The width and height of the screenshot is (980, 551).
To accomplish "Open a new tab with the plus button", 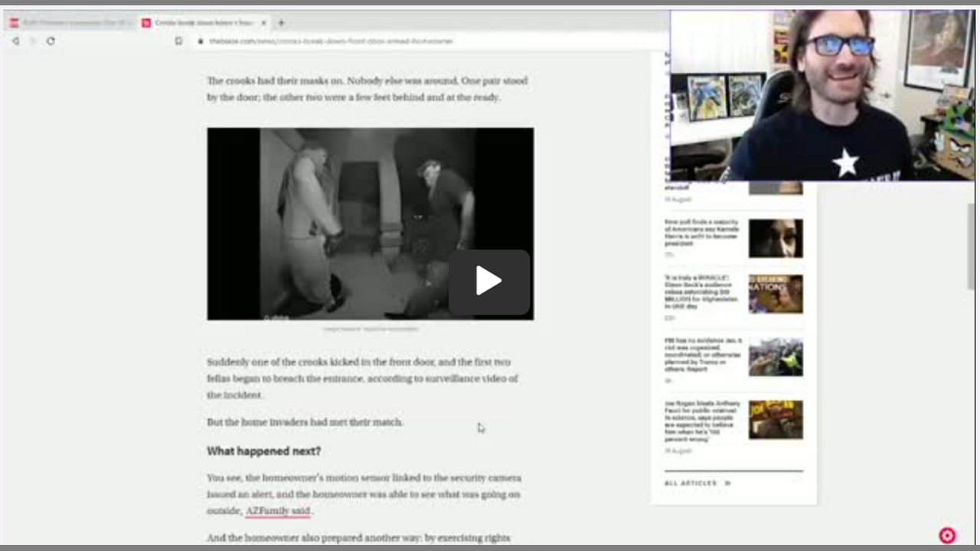I will coord(281,23).
